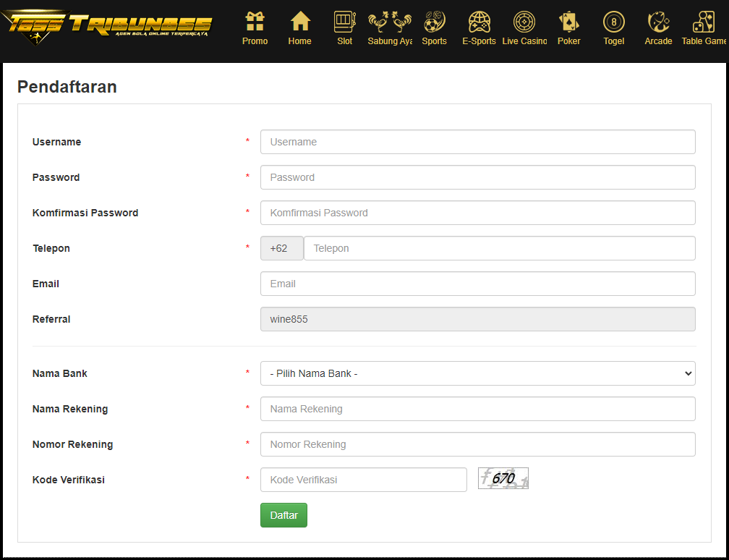Open the Slot machine icon
This screenshot has height=560, width=729.
pos(344,22)
